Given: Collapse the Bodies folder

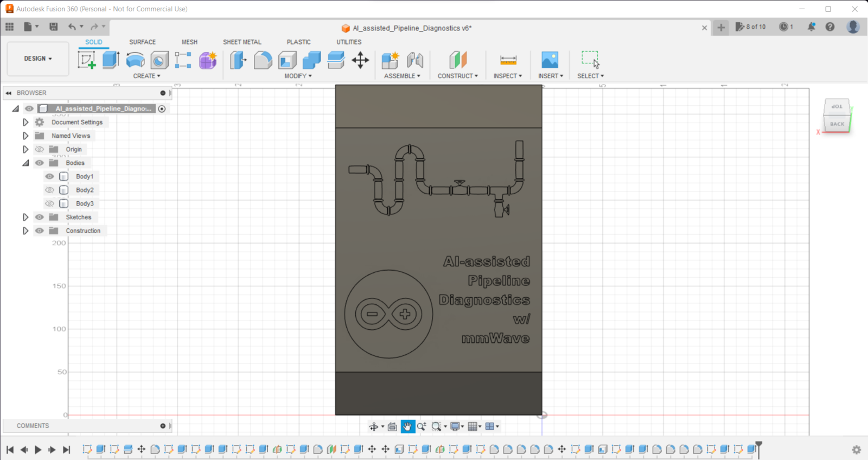Looking at the screenshot, I should [x=25, y=163].
